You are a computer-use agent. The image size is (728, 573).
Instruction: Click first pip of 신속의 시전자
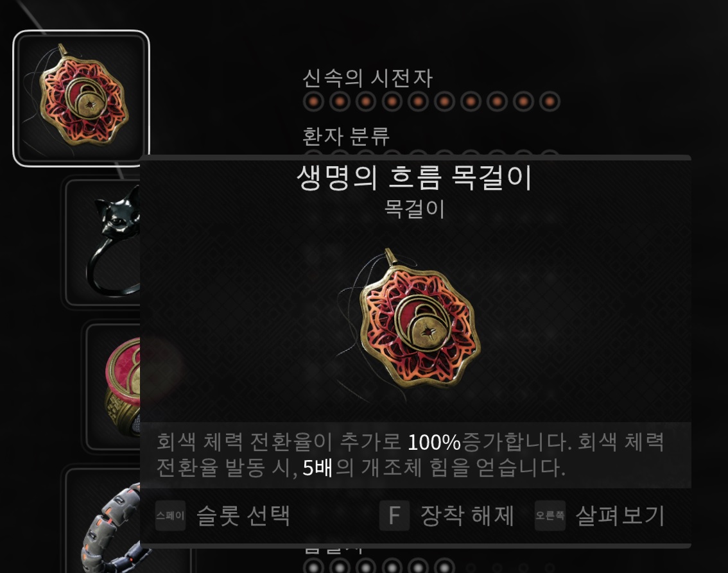click(x=313, y=101)
